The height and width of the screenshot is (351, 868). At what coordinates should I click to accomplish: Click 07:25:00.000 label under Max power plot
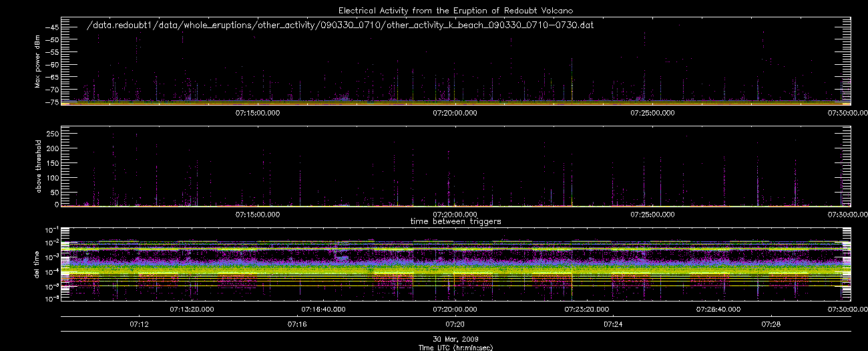tap(652, 113)
